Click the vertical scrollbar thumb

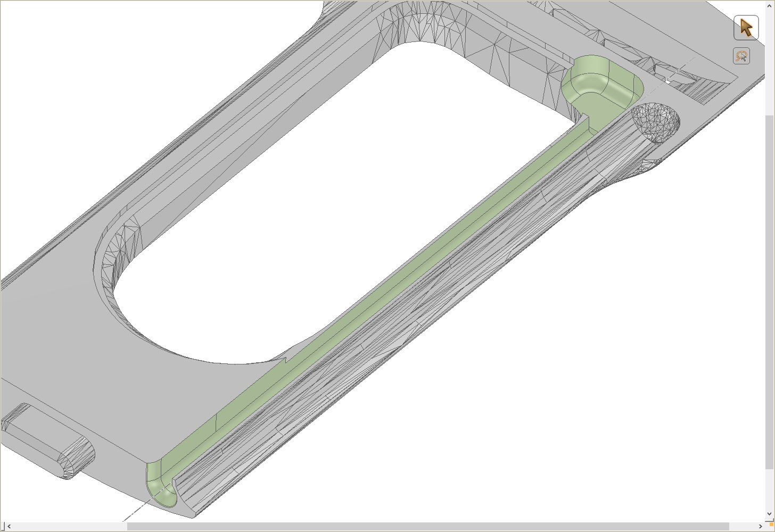pos(770,292)
